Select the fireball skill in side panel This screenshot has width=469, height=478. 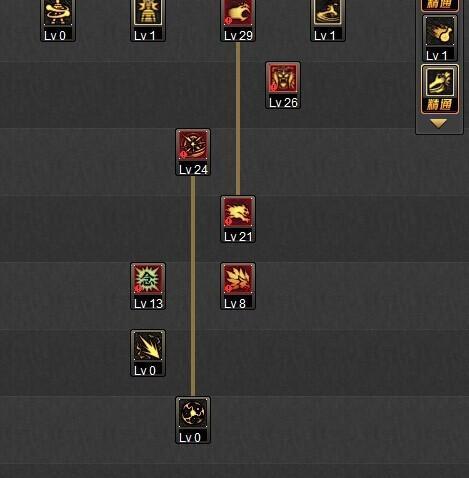440,31
